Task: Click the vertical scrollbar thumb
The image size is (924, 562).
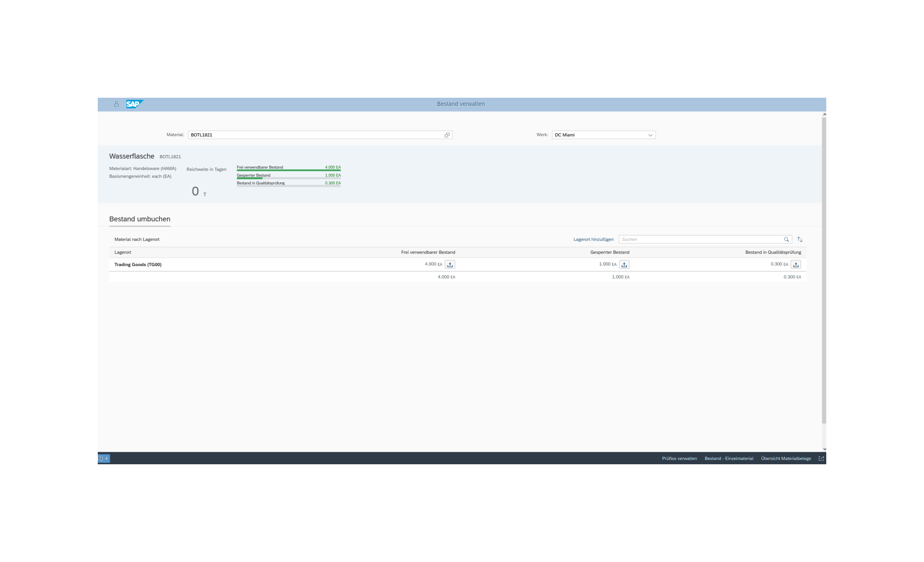Action: [824, 270]
